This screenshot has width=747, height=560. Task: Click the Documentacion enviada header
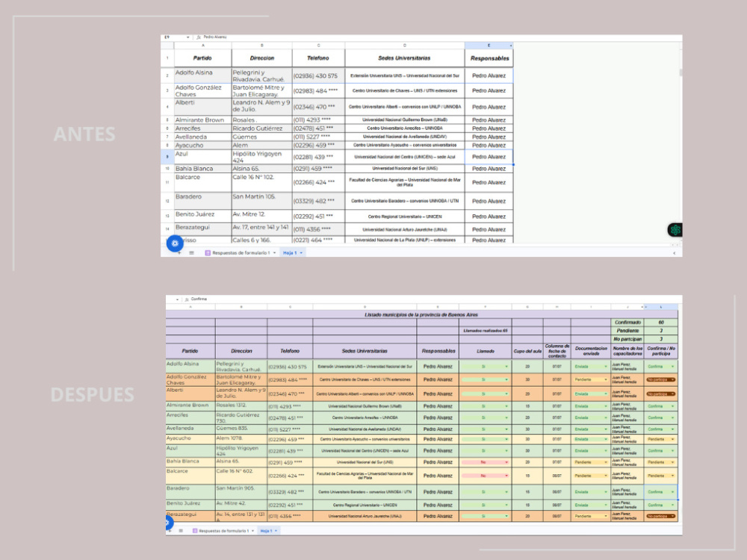pos(591,352)
